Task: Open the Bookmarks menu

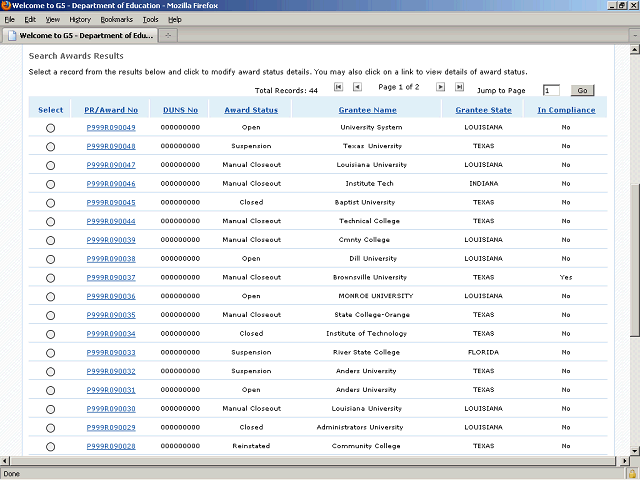Action: click(x=116, y=19)
